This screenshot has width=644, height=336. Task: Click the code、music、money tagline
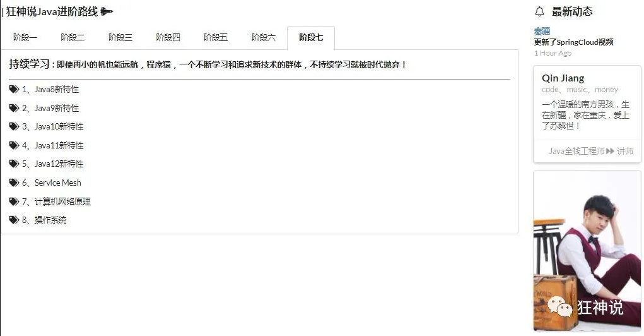(x=580, y=89)
